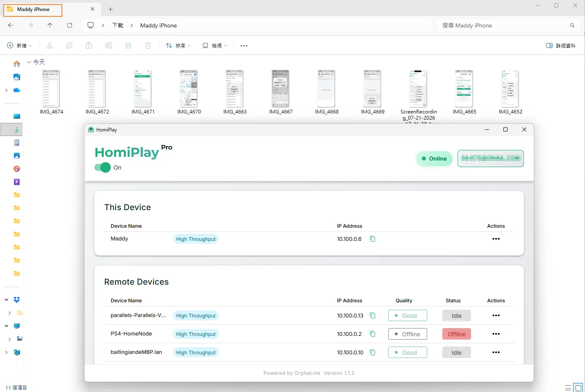Image resolution: width=585 pixels, height=392 pixels.
Task: Open 下載 in the address bar
Action: pos(118,25)
